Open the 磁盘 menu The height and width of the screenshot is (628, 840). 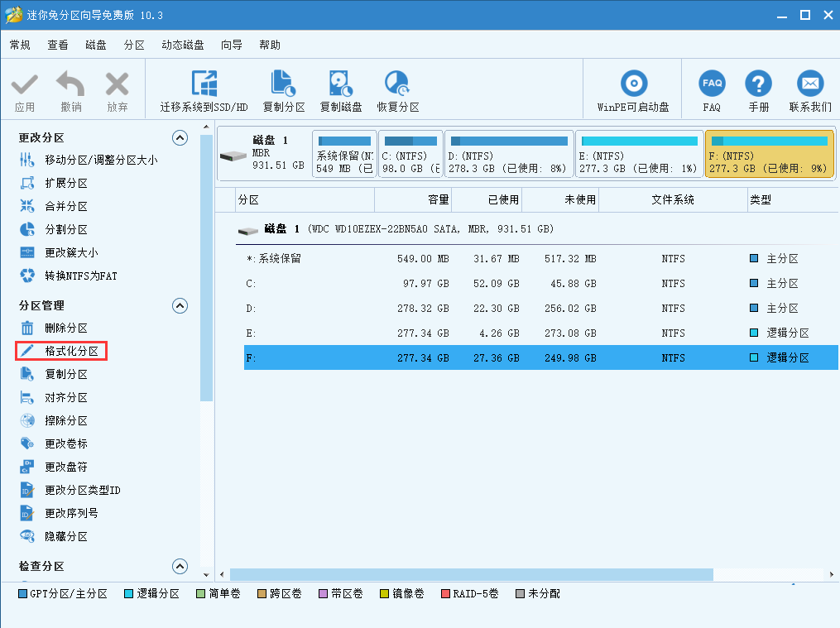[96, 45]
